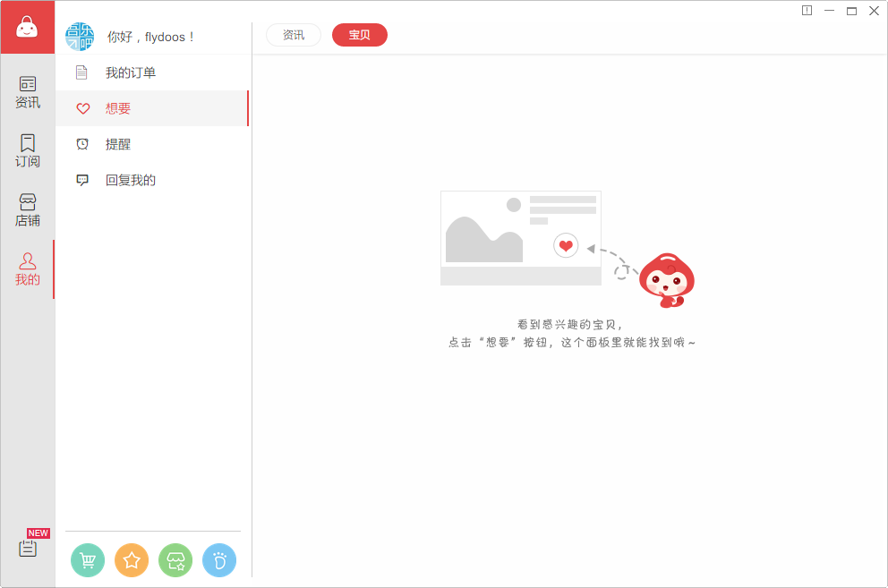Open 回复我的 menu item
This screenshot has height=588, width=888.
(152, 180)
